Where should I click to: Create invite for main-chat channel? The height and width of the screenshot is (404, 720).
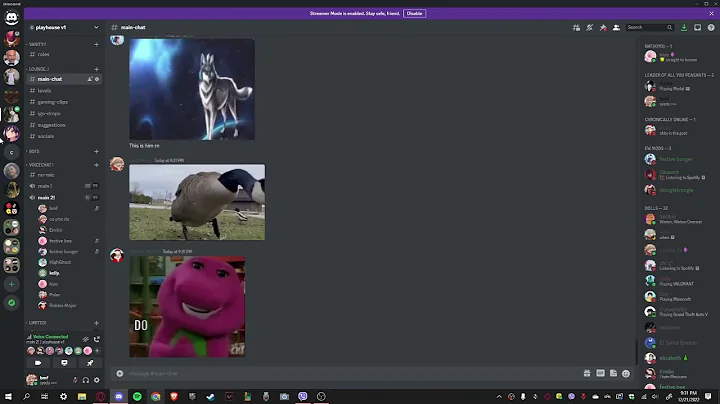click(x=90, y=79)
